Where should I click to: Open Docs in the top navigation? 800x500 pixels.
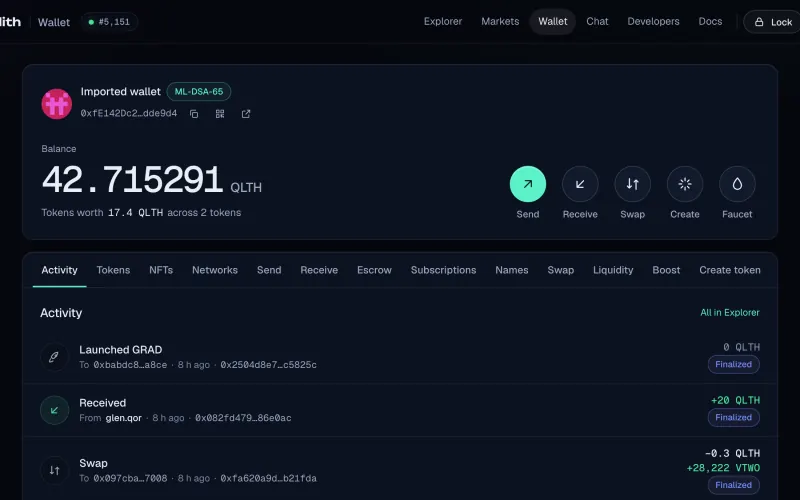[x=710, y=21]
